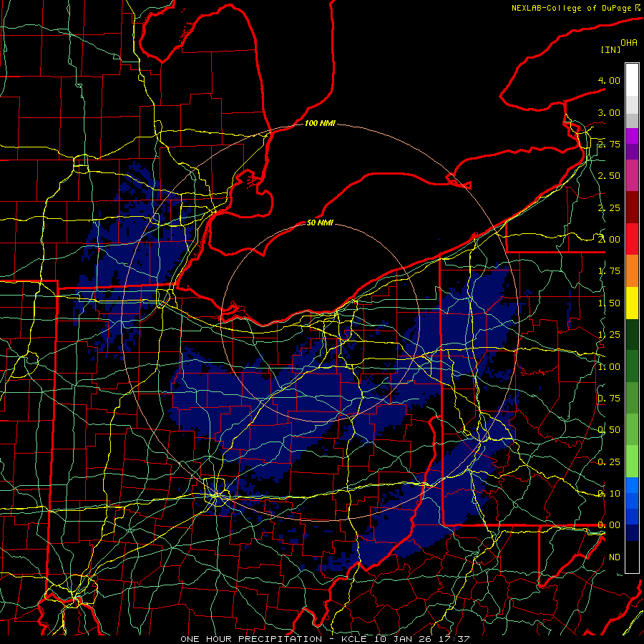This screenshot has width=644, height=644.
Task: Select the 1.00 legend value
Action: (609, 367)
